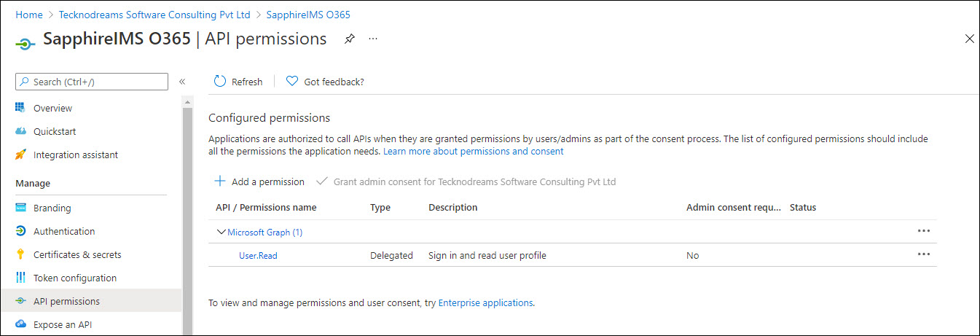The width and height of the screenshot is (980, 336).
Task: Close the API permissions blade
Action: 969,39
